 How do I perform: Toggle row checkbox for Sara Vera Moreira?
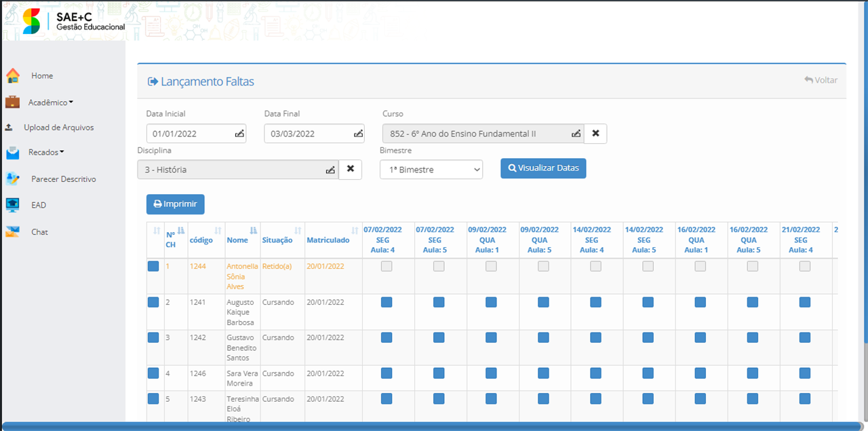point(153,373)
